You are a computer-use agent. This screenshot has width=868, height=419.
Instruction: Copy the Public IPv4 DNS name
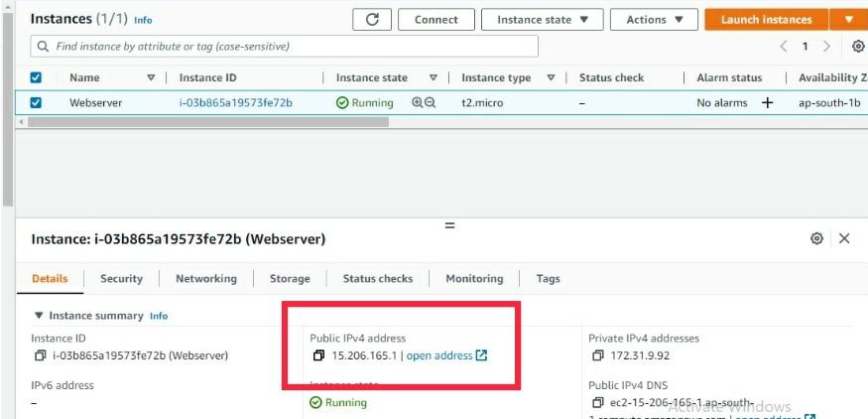[598, 402]
